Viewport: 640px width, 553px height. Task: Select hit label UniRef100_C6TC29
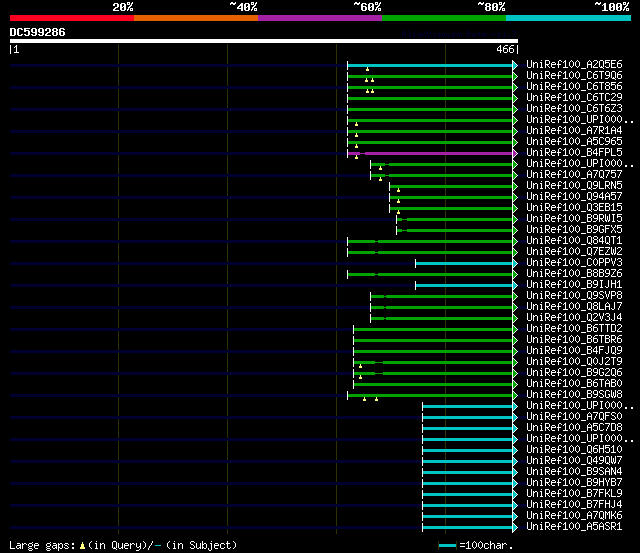coord(574,98)
